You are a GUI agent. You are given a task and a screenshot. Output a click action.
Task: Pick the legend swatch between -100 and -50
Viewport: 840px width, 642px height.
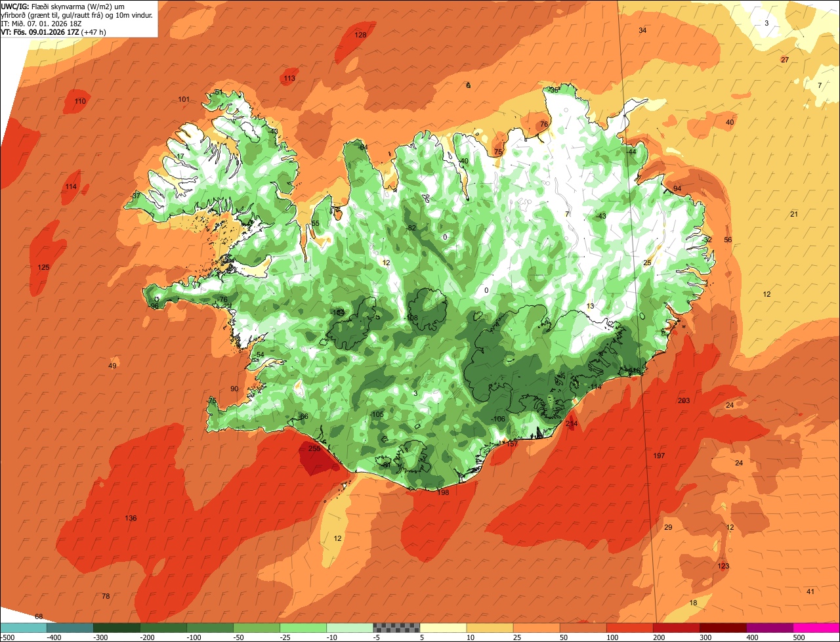click(x=209, y=628)
